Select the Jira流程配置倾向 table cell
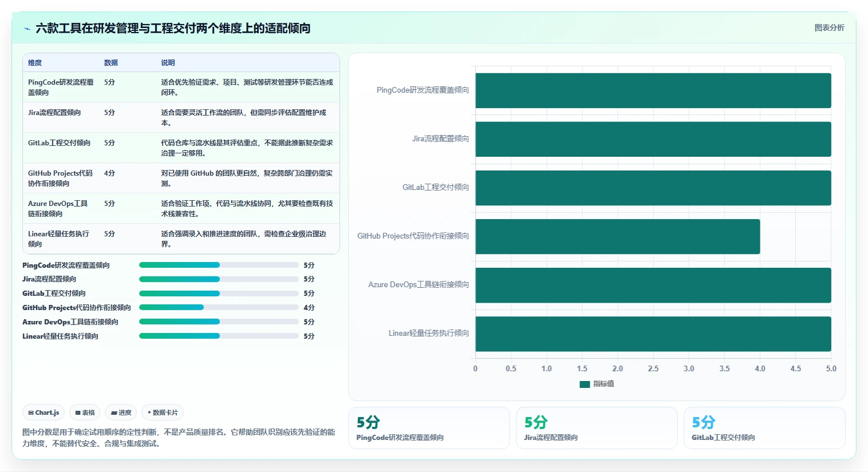This screenshot has height=472, width=868. coord(61,117)
